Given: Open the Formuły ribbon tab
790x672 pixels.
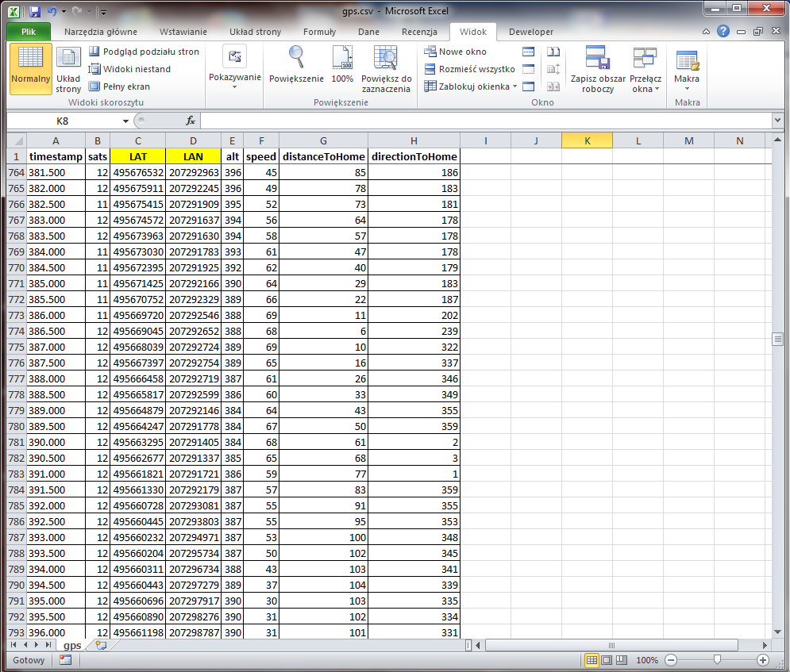Looking at the screenshot, I should (x=319, y=32).
